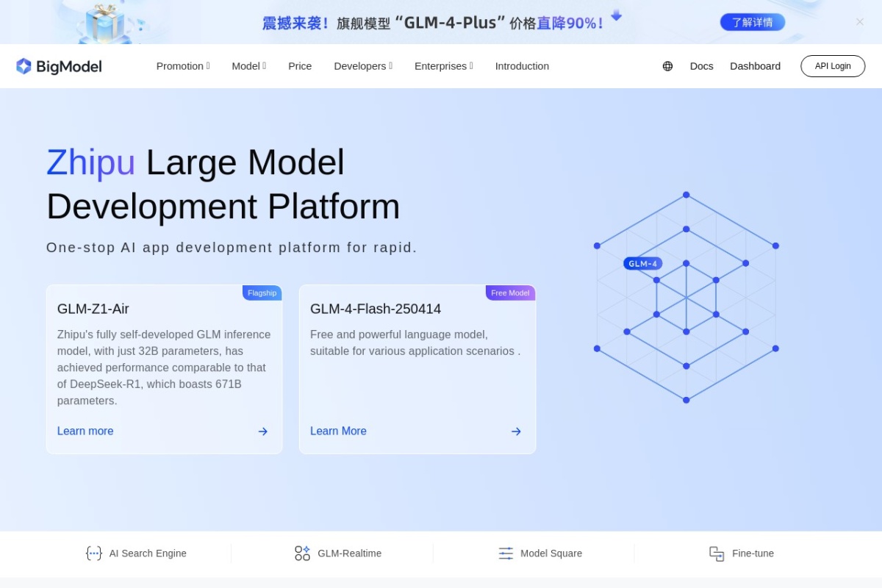882x588 pixels.
Task: Click the arrow icon on GLM-Z1-Air card
Action: click(x=262, y=431)
